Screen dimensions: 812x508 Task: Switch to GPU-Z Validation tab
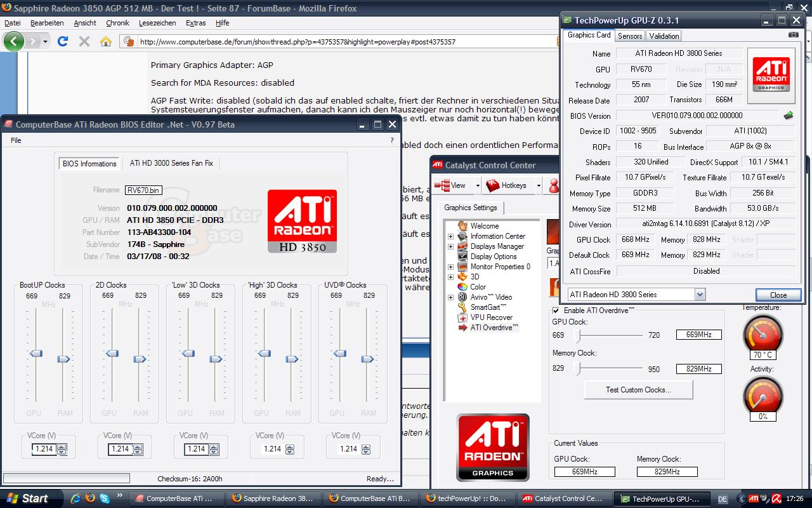click(x=664, y=36)
